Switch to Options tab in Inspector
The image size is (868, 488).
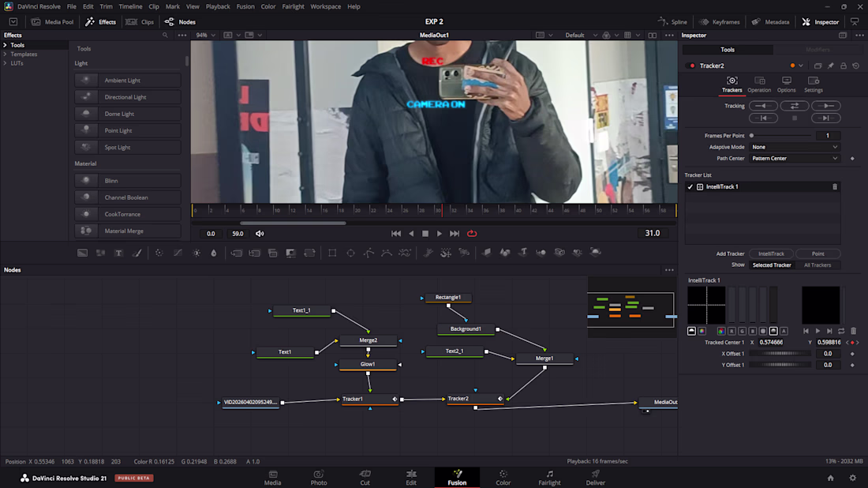click(786, 84)
